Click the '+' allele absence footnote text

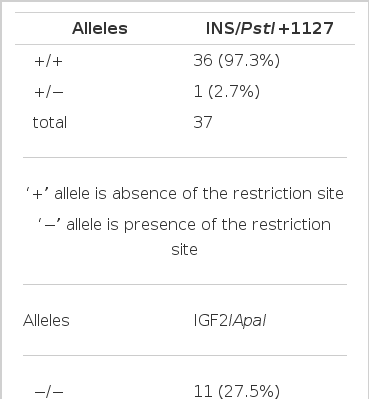185,193
